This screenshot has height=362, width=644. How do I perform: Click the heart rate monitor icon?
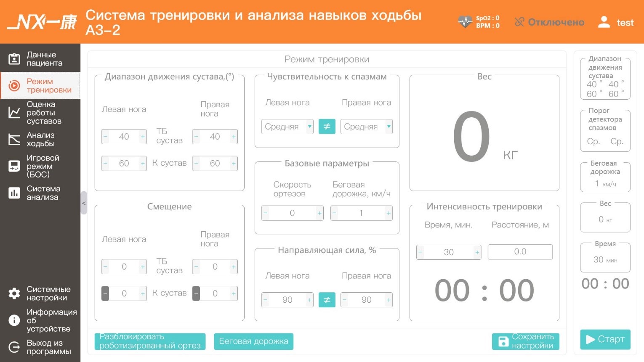(465, 22)
